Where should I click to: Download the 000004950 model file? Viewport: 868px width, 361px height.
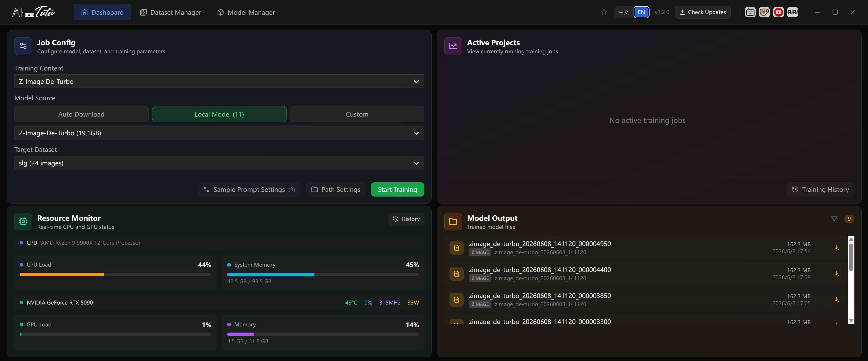tap(836, 248)
